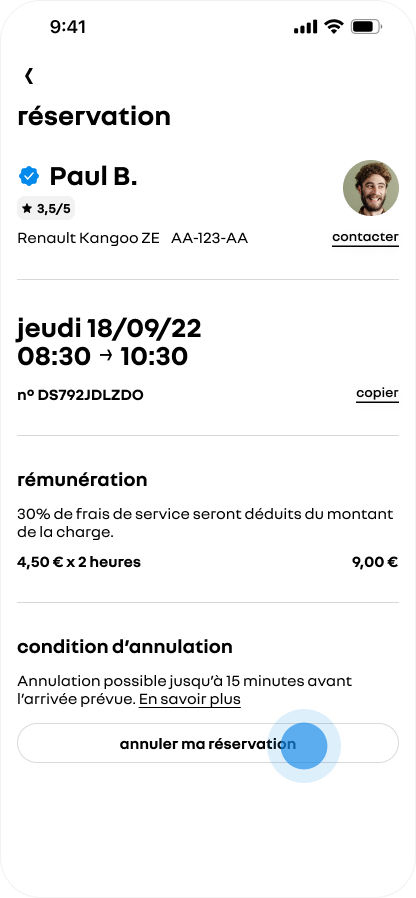The height and width of the screenshot is (898, 416).
Task: Tap the license plate AA-123-AA
Action: [x=209, y=238]
